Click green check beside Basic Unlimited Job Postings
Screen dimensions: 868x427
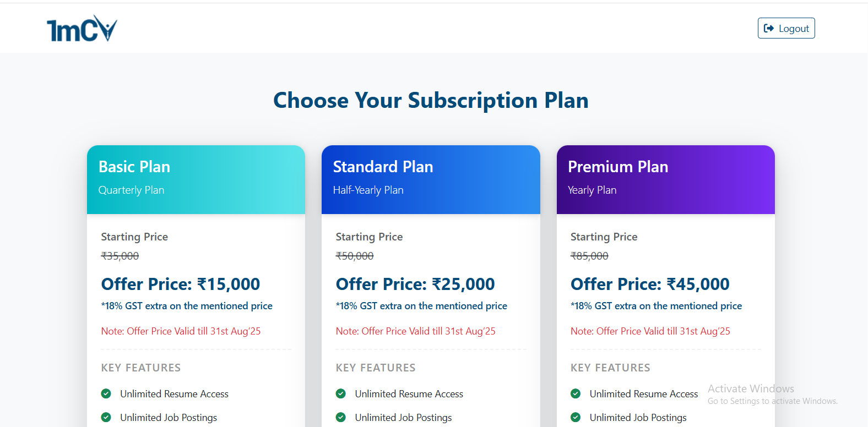pos(106,417)
